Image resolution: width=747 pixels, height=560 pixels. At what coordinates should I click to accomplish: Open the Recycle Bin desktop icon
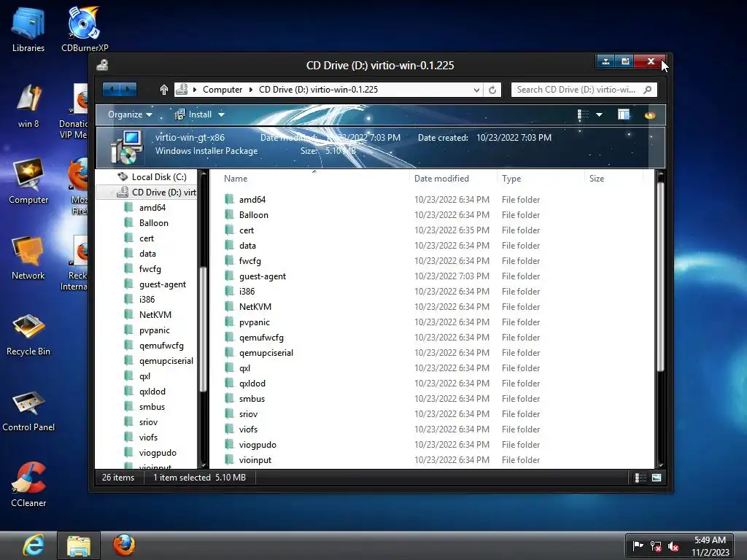tap(28, 333)
